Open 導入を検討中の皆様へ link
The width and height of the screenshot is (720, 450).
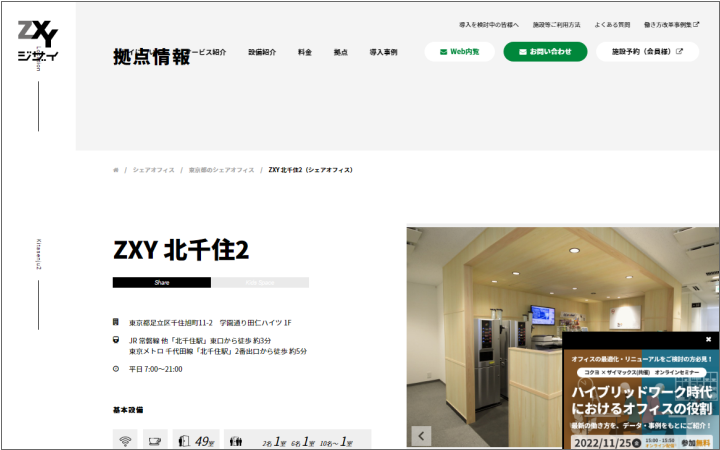click(x=489, y=25)
